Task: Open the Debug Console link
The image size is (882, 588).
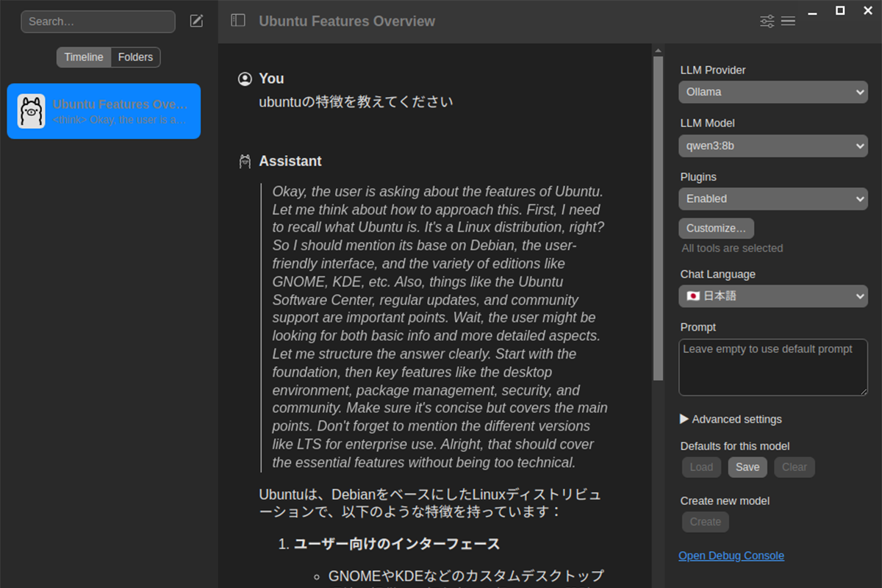Action: coord(731,556)
